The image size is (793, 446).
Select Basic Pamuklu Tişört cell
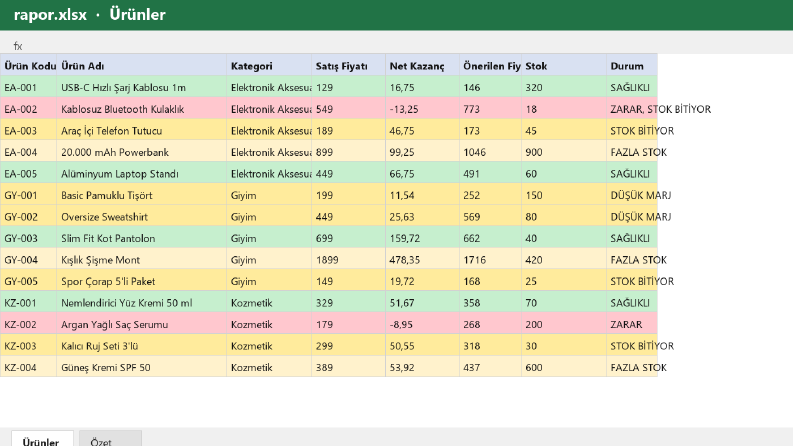142,195
